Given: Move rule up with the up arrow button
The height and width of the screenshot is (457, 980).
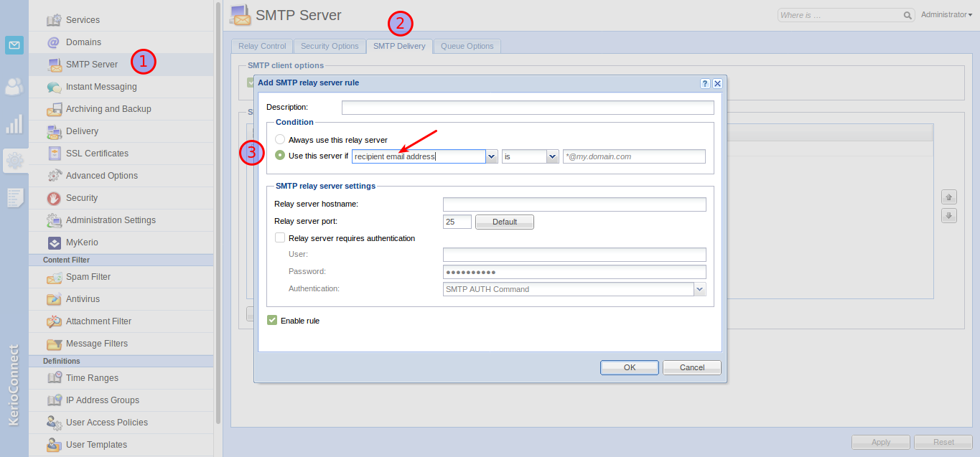Looking at the screenshot, I should pos(949,197).
